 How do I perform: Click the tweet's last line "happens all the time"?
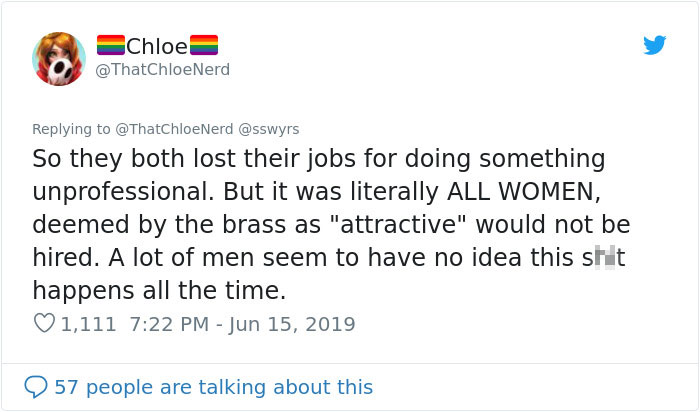158,291
